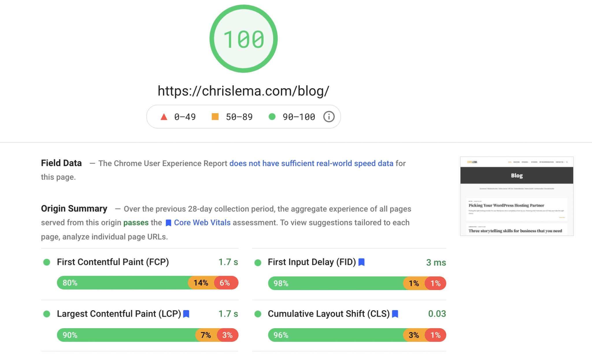Click the chrislema.com/blog URL heading
This screenshot has height=364, width=592.
click(x=243, y=90)
